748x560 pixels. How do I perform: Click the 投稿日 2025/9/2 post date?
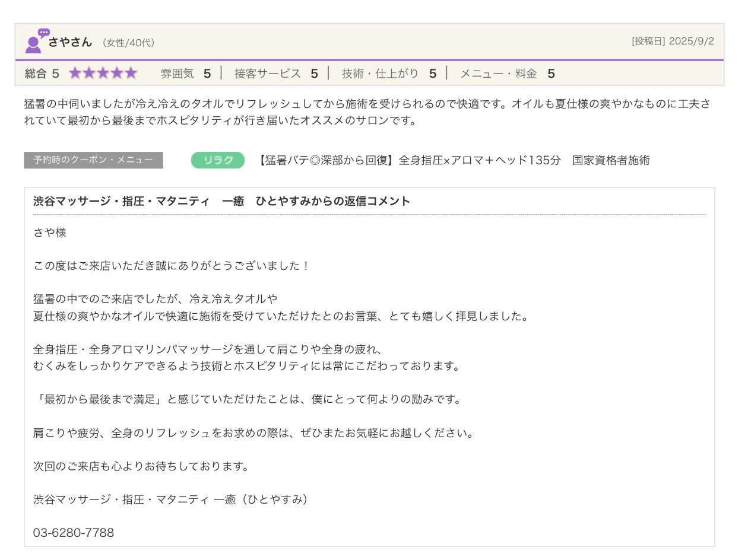click(673, 42)
